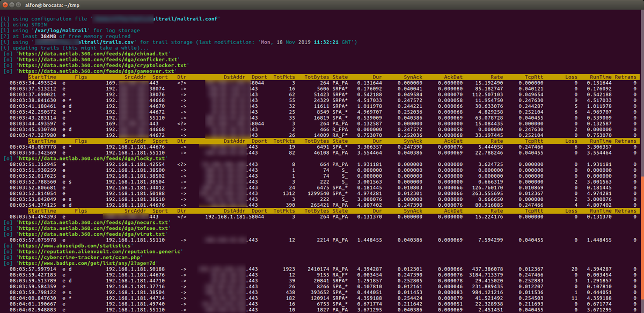Click the timestamp 08:03:57.075978
644x313 pixels.
click(x=32, y=241)
